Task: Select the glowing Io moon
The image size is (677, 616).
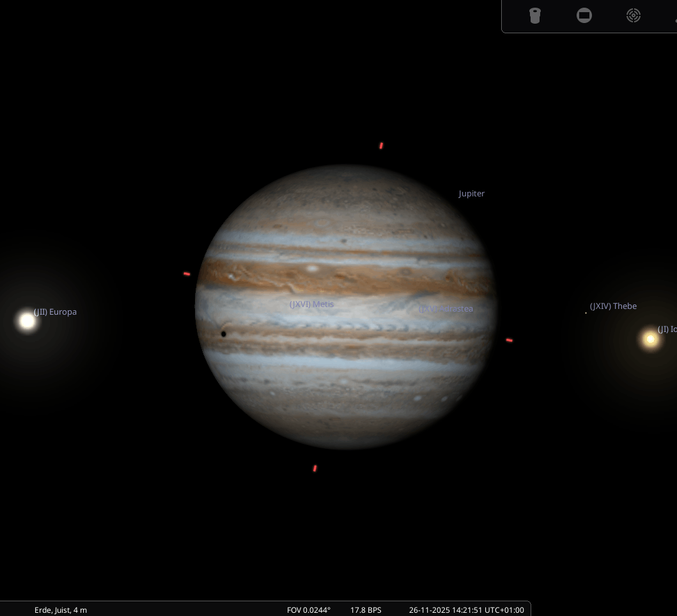Action: [650, 339]
